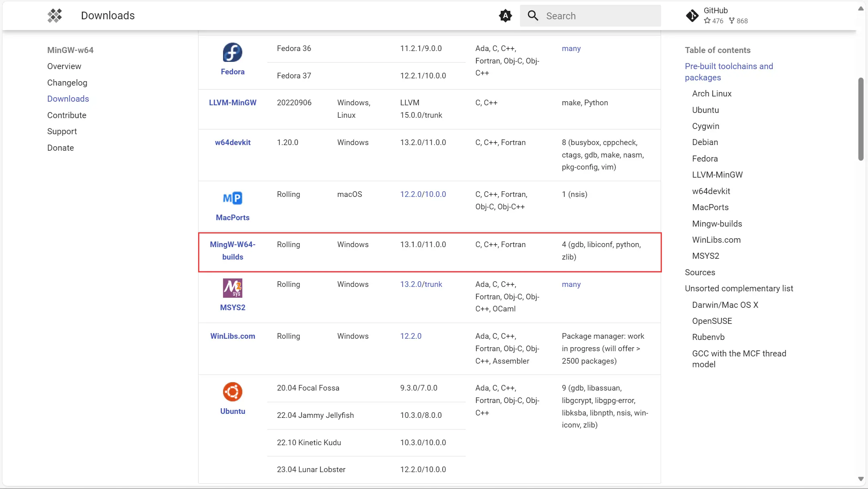Click the MSYS2 logo icon
This screenshot has width=868, height=489.
(232, 288)
